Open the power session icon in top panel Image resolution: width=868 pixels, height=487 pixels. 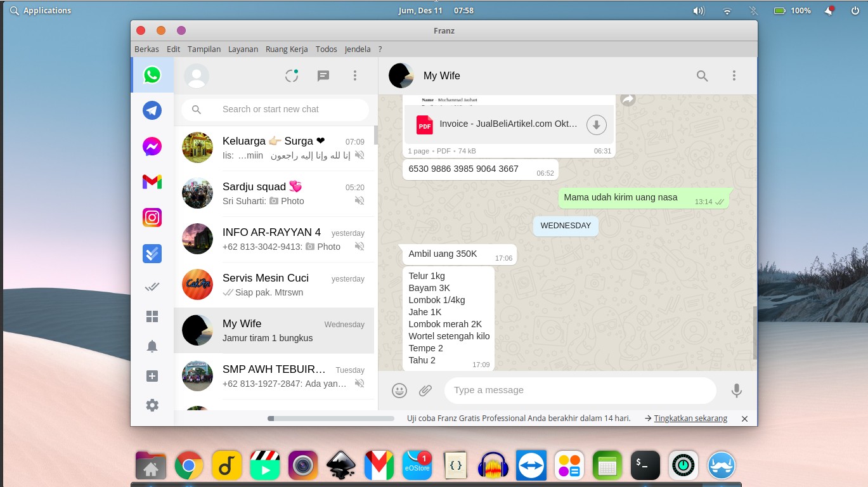[x=855, y=11]
